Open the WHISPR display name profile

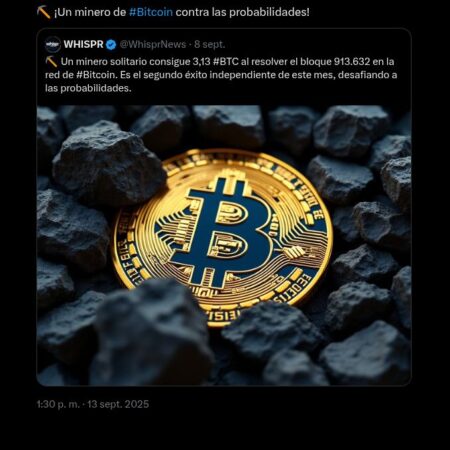tap(83, 44)
